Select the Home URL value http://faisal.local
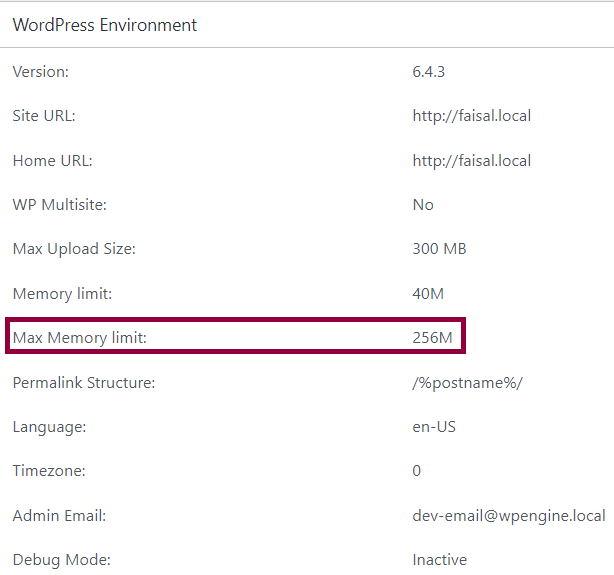The image size is (614, 575). (x=471, y=161)
